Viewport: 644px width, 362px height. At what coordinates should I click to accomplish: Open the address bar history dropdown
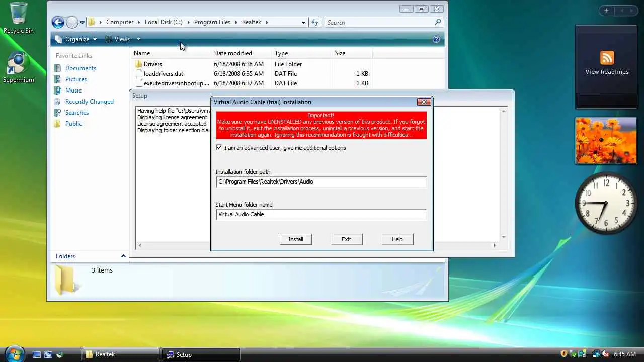click(303, 22)
